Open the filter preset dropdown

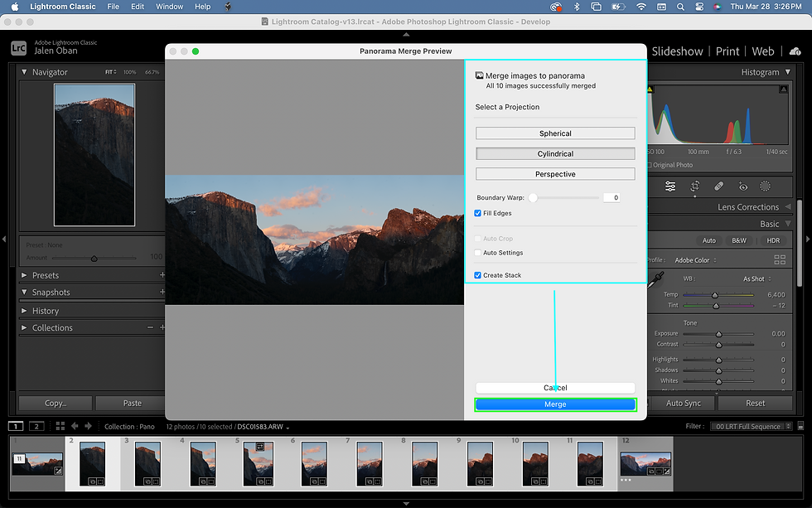[752, 426]
